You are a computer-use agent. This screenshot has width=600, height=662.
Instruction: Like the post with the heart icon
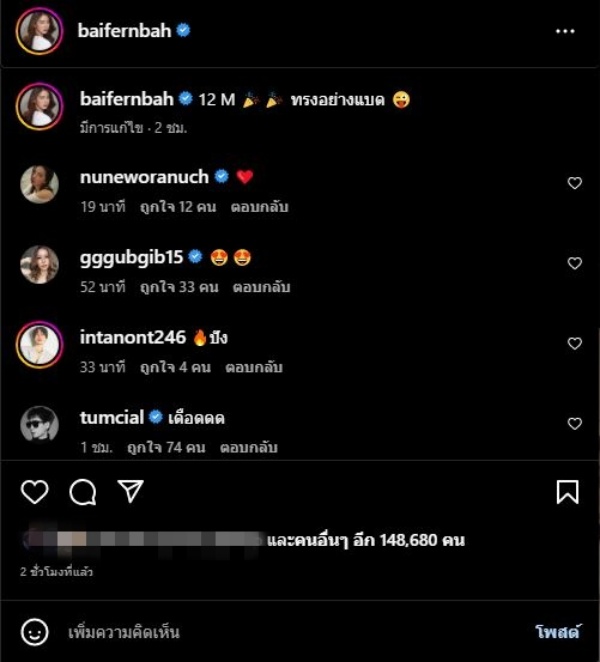point(35,491)
